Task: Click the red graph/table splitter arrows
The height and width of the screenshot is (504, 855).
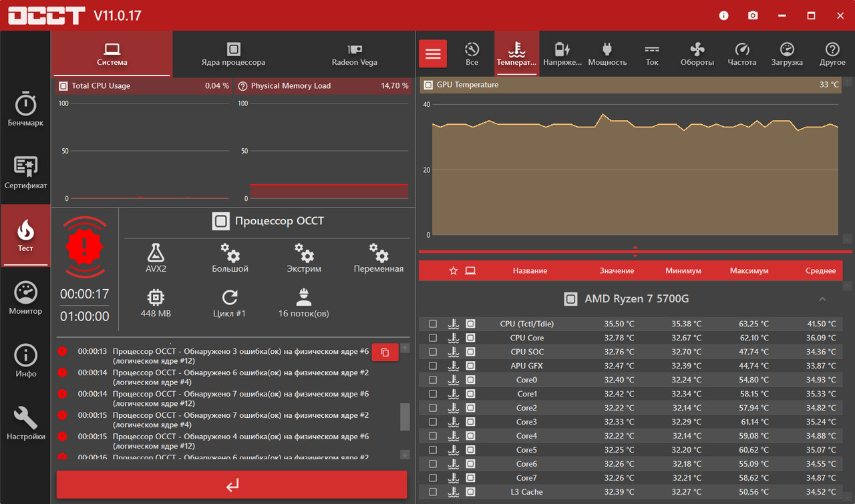Action: coord(635,252)
